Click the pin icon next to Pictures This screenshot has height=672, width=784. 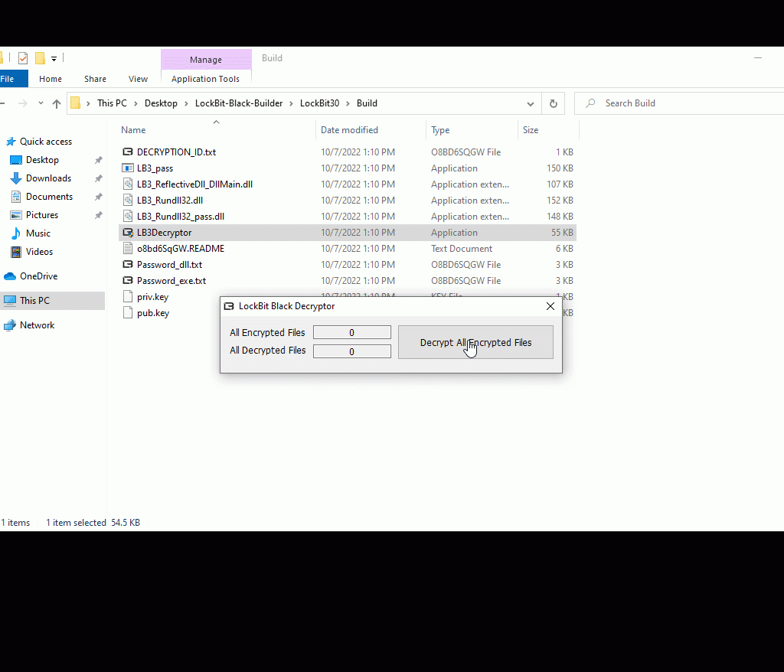pyautogui.click(x=99, y=215)
